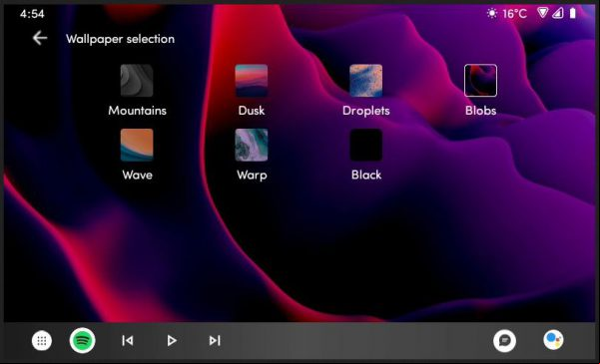The width and height of the screenshot is (600, 364).
Task: Go back using the arrow icon
Action: click(x=40, y=38)
